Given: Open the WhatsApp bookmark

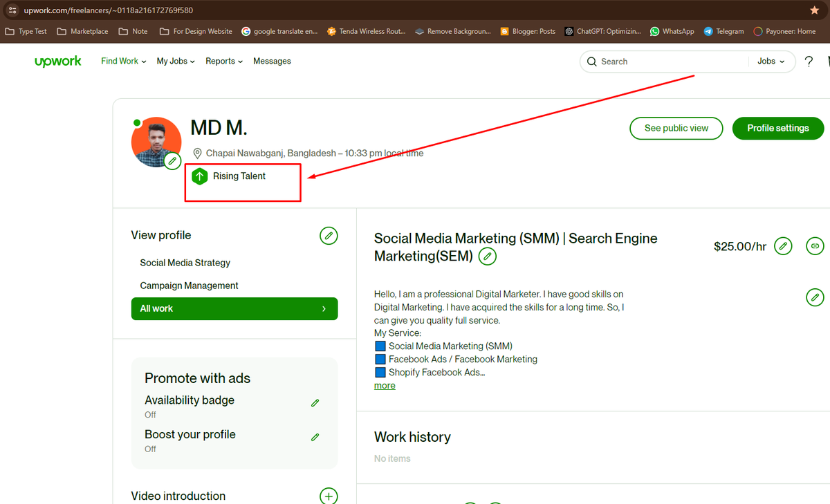Looking at the screenshot, I should [x=672, y=31].
